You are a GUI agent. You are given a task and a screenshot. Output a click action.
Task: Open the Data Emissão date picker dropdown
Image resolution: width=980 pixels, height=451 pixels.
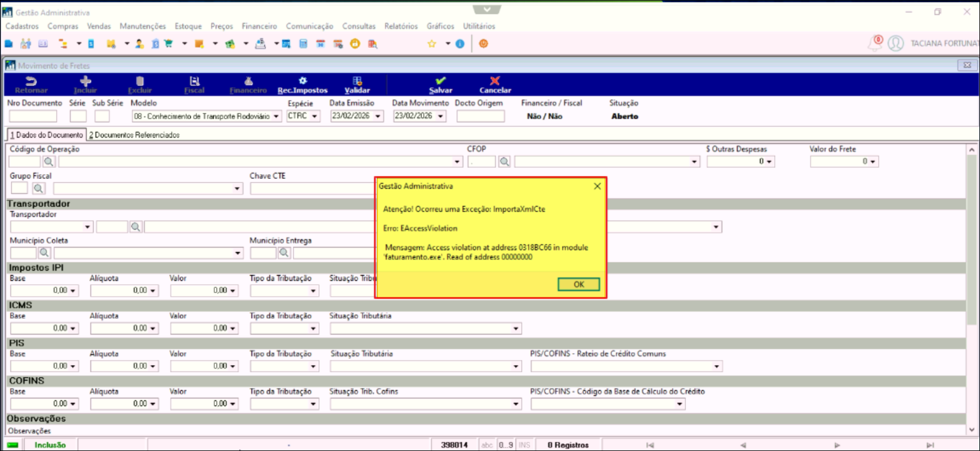(x=378, y=116)
